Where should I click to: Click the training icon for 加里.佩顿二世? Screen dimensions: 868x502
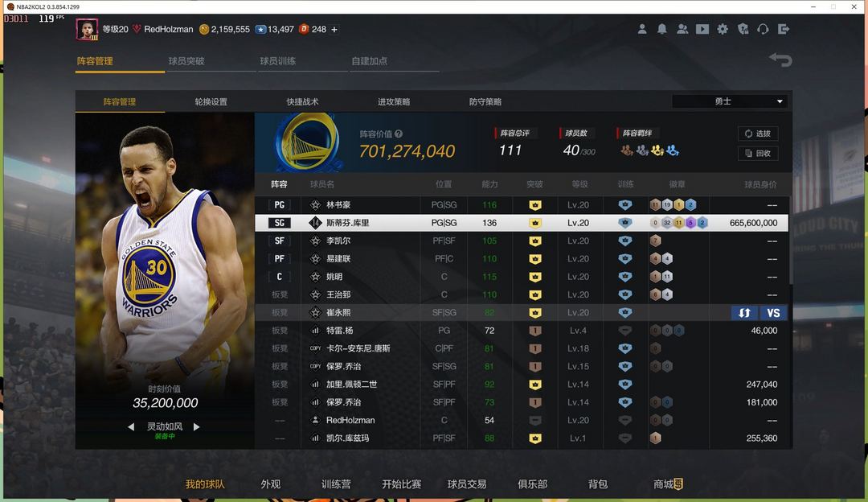(x=625, y=385)
